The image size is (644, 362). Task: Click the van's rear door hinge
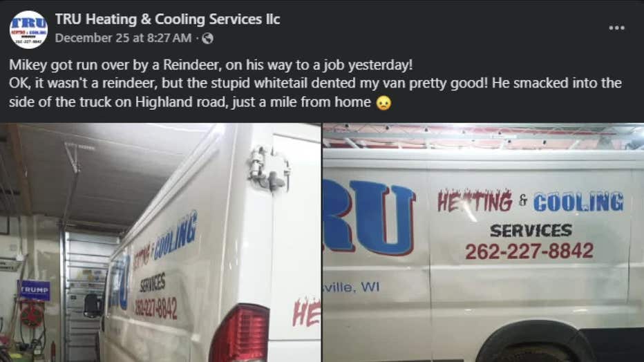[x=269, y=169]
